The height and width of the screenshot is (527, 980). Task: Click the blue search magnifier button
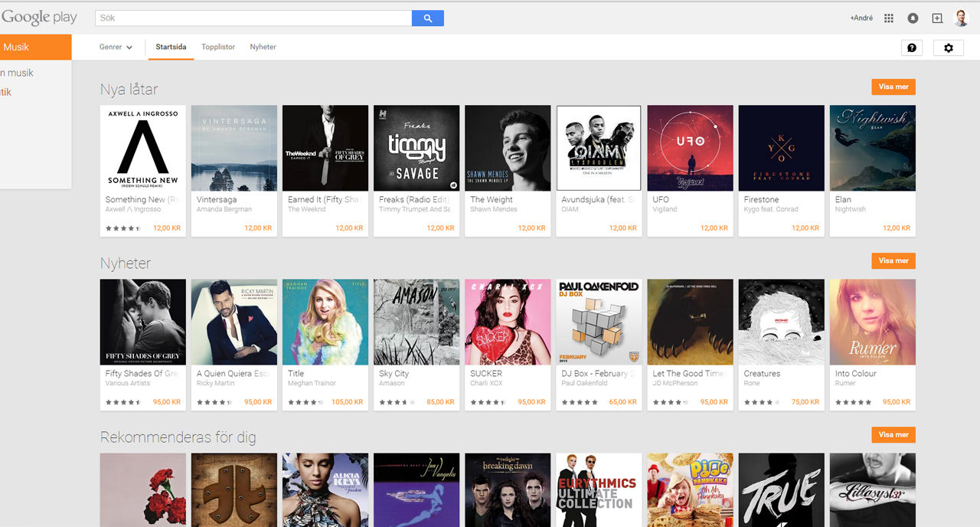tap(427, 18)
